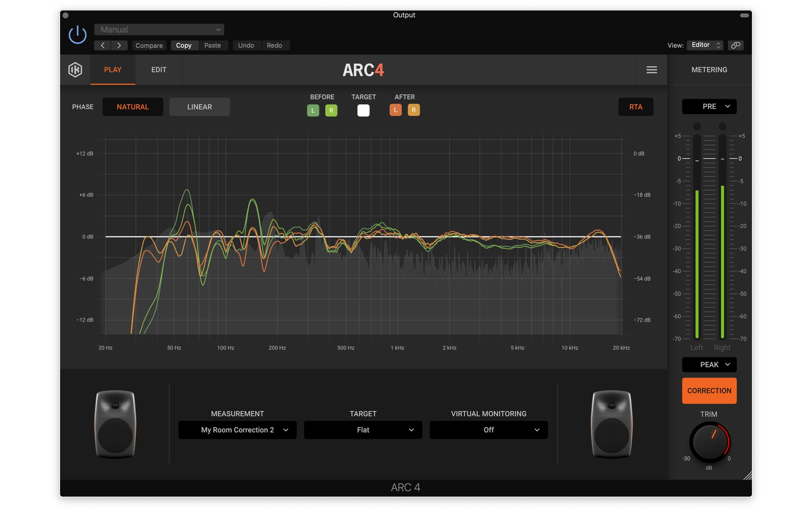Open the Target dropdown set to Flat

pyautogui.click(x=363, y=430)
